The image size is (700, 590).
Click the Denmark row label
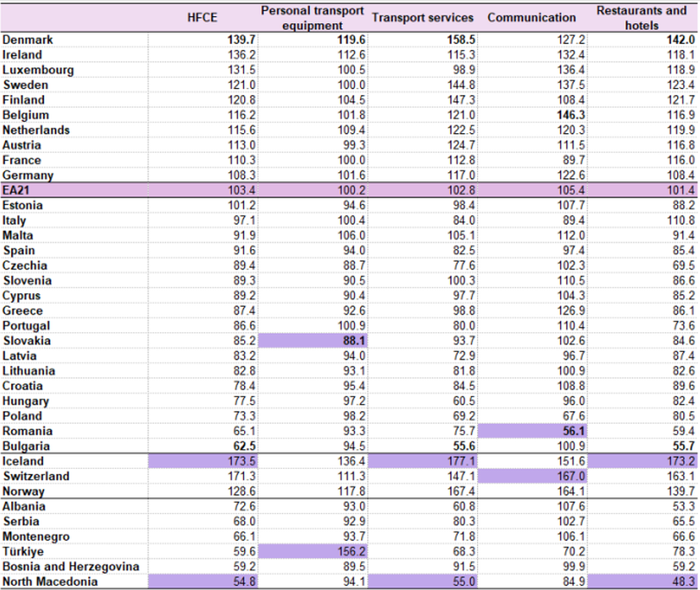28,40
